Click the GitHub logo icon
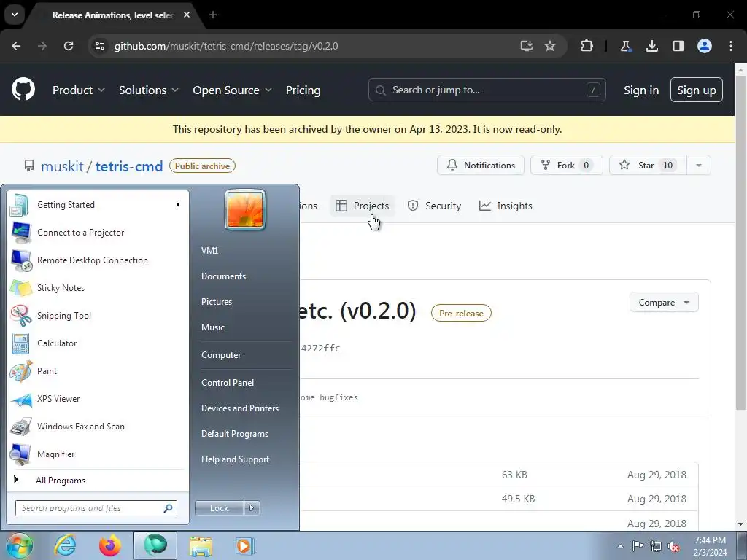 point(23,89)
